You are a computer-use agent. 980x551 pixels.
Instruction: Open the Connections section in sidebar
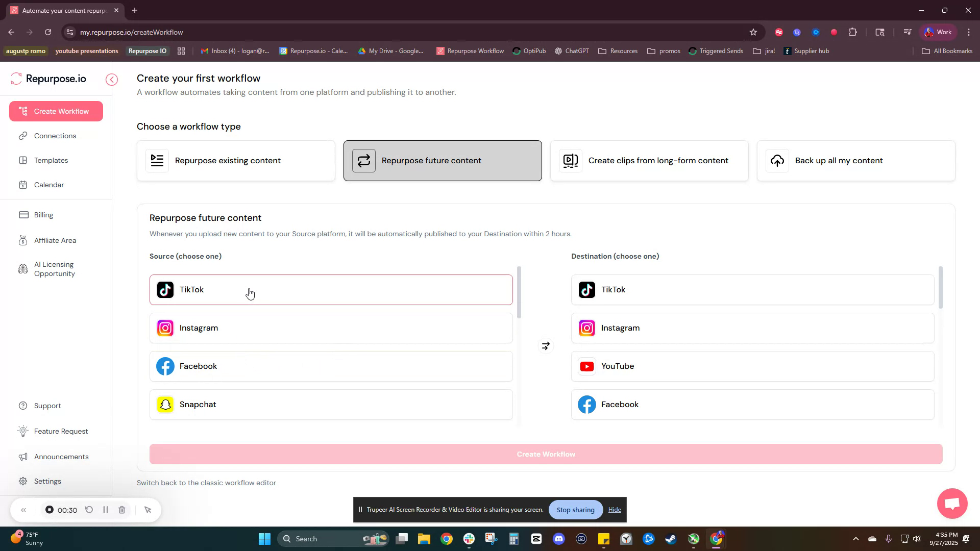[55, 136]
